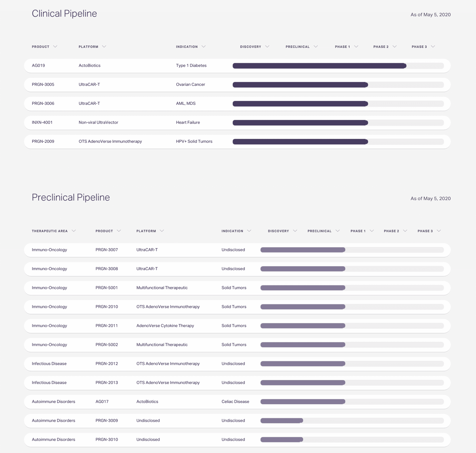The width and height of the screenshot is (476, 453).
Task: Click Infectious Disease in the PRGN-2012 row
Action: pos(49,364)
